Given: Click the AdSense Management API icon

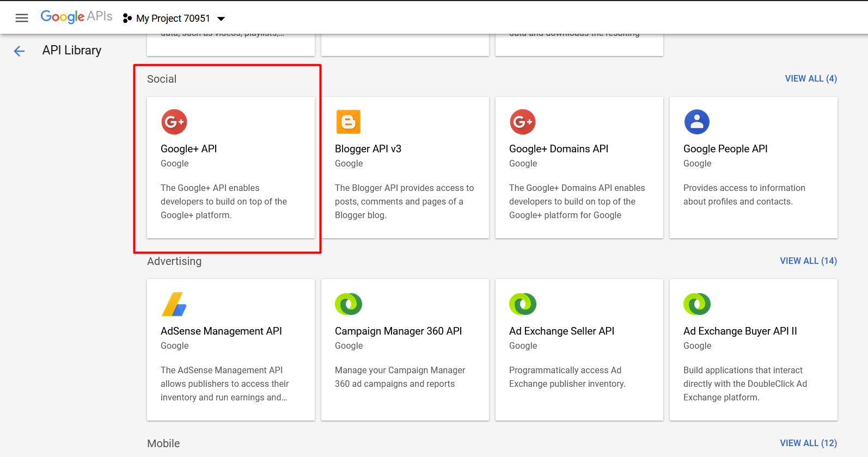Looking at the screenshot, I should 174,304.
